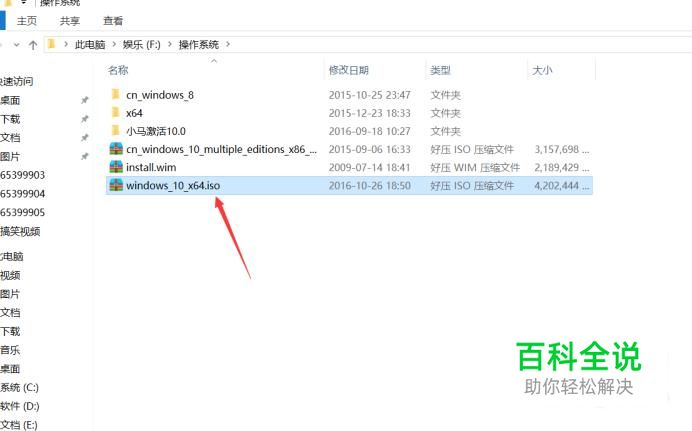Viewport: 692px width, 431px height.
Task: Open 视频 under this PC
Action: pyautogui.click(x=10, y=275)
